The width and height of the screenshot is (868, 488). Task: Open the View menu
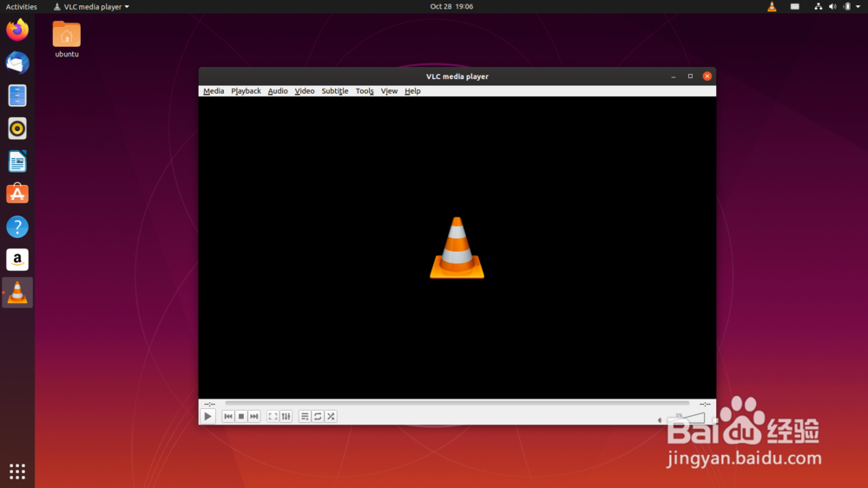coord(389,91)
